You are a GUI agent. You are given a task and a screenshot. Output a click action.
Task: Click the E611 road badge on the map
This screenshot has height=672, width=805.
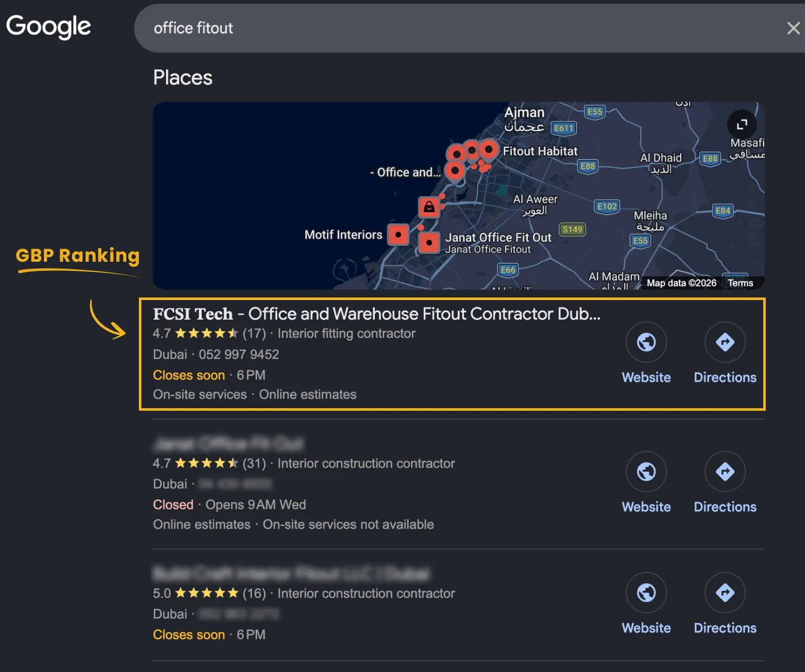pyautogui.click(x=564, y=128)
